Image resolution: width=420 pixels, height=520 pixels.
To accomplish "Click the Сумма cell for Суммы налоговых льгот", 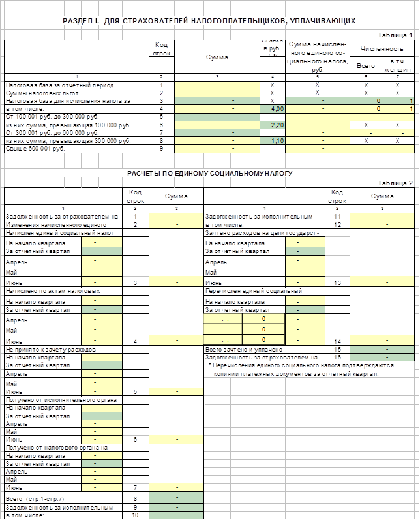I will pyautogui.click(x=217, y=93).
